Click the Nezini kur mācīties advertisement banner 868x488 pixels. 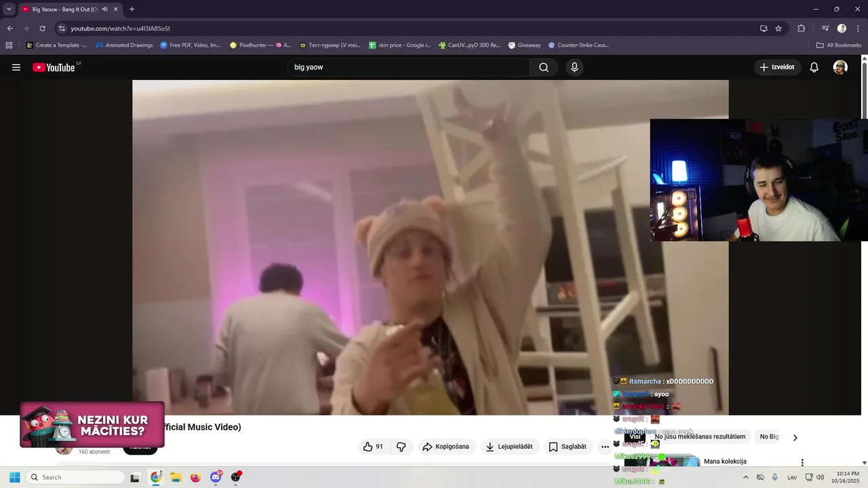92,424
